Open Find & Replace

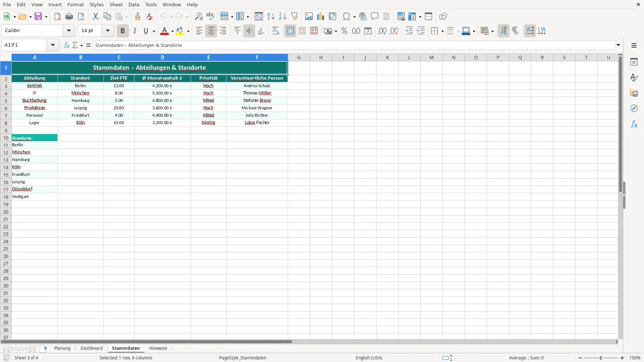pyautogui.click(x=198, y=17)
